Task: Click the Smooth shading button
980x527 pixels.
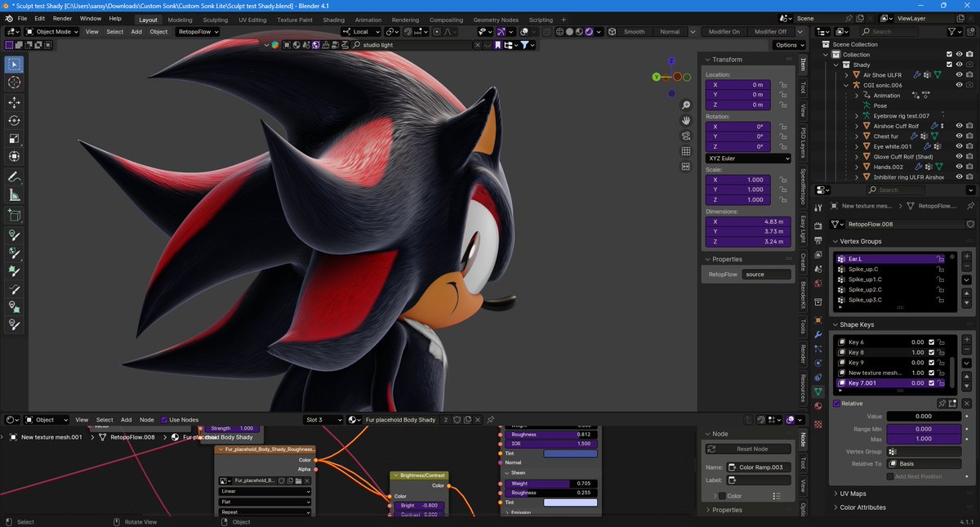Action: tap(634, 32)
